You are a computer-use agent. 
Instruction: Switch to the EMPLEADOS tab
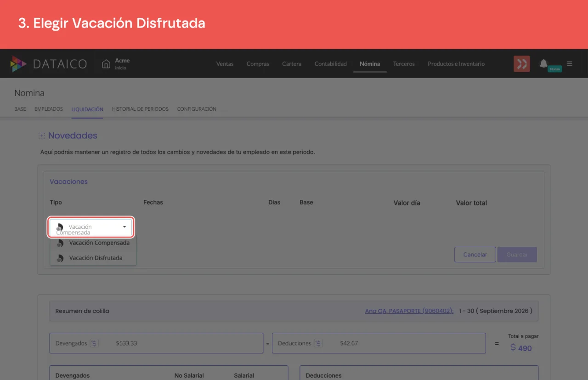click(49, 109)
